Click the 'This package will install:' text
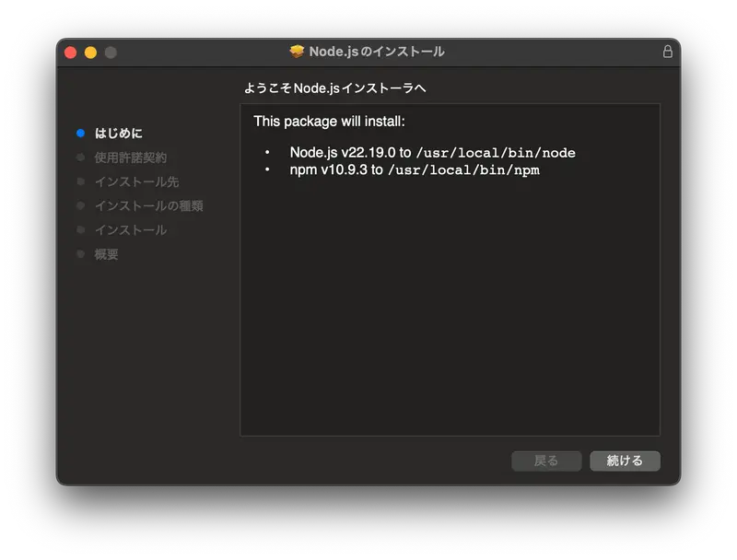The height and width of the screenshot is (560, 737). [329, 122]
